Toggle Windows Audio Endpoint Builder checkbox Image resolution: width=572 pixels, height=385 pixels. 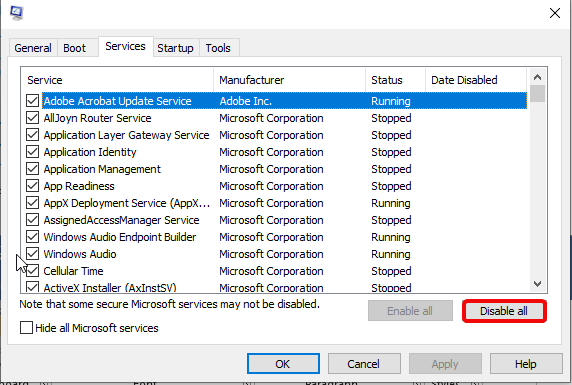click(x=32, y=237)
